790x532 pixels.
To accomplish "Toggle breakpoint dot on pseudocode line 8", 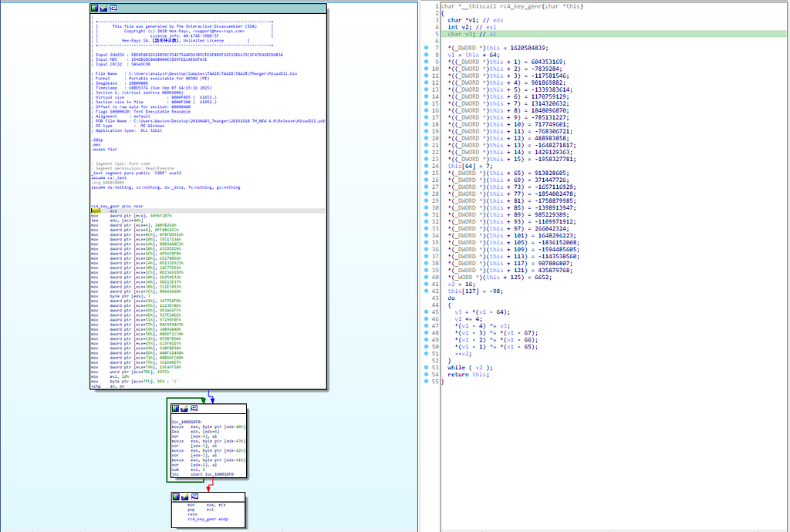I will tap(426, 55).
